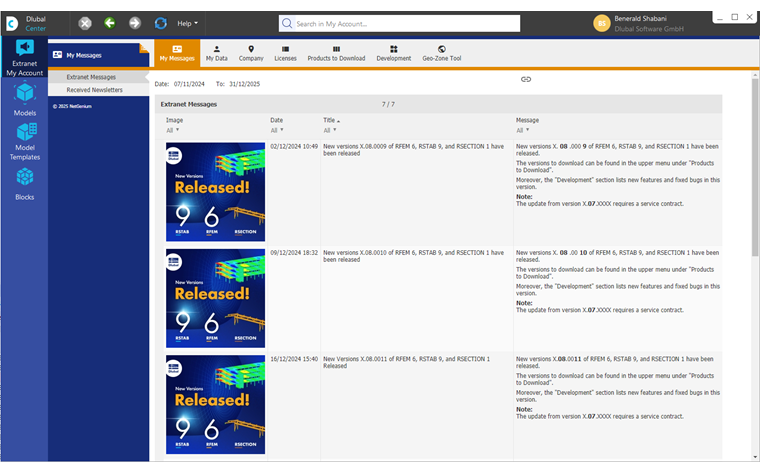
Task: Open the Models section
Action: coord(24,99)
